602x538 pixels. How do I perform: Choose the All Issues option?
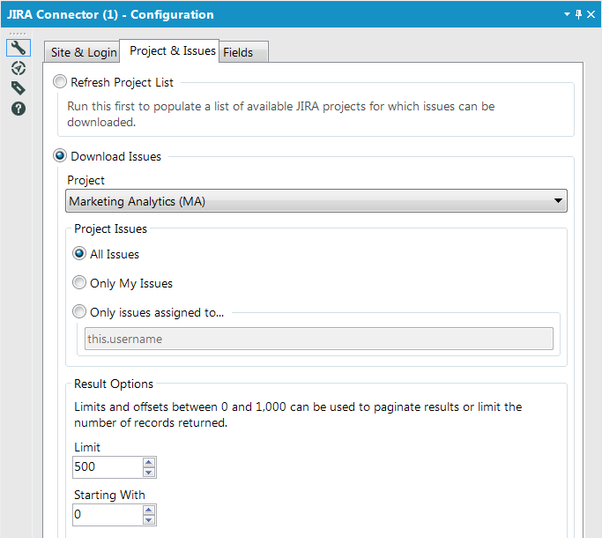click(x=80, y=254)
